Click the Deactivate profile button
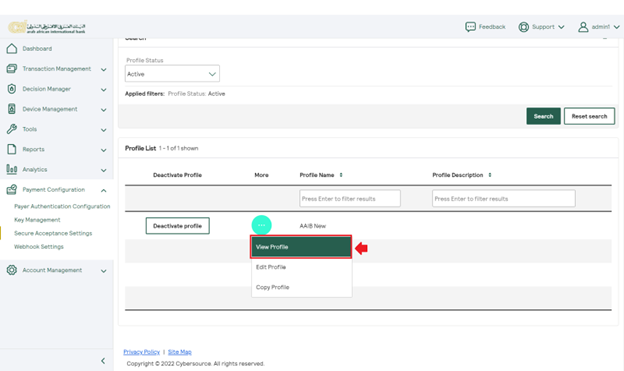The width and height of the screenshot is (624, 371). pyautogui.click(x=177, y=226)
